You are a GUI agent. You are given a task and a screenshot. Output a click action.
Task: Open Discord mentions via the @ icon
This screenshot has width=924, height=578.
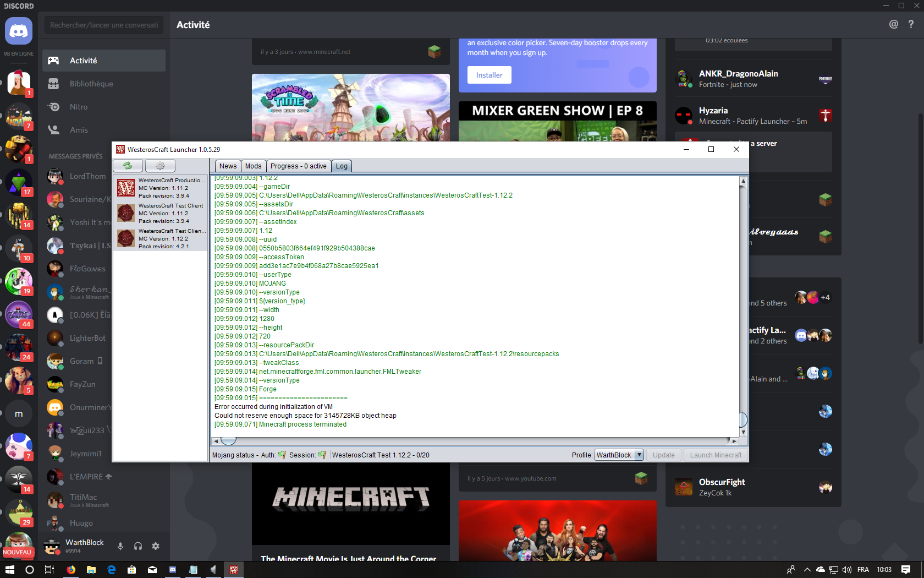click(894, 24)
